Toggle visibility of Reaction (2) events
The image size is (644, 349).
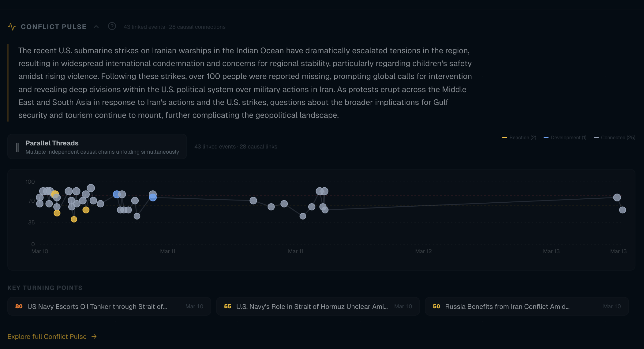pos(519,137)
